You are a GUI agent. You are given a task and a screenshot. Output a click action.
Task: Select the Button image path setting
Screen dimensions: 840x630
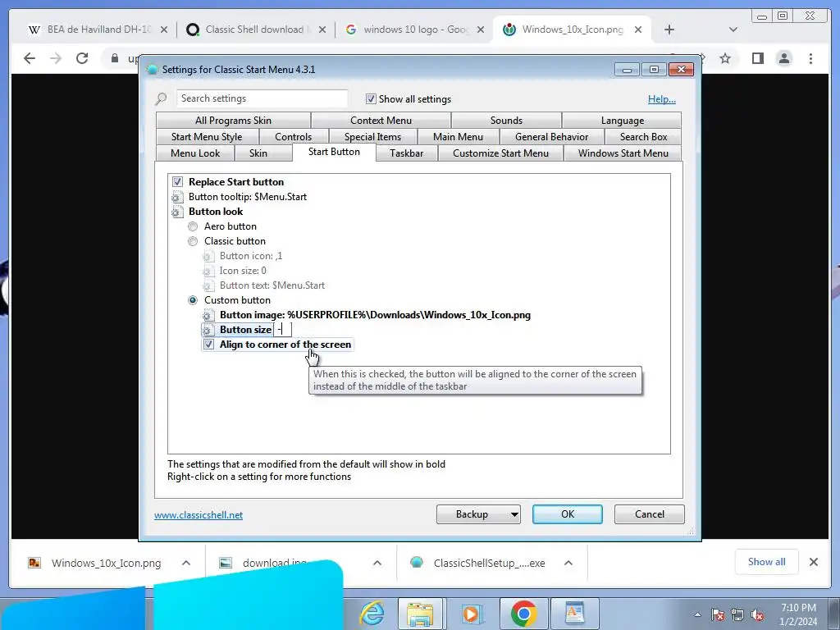point(375,315)
